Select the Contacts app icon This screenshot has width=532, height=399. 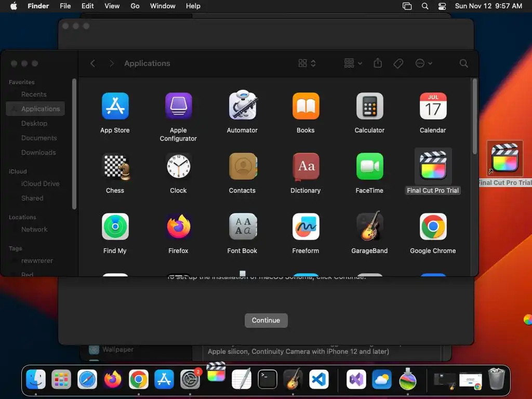[243, 166]
